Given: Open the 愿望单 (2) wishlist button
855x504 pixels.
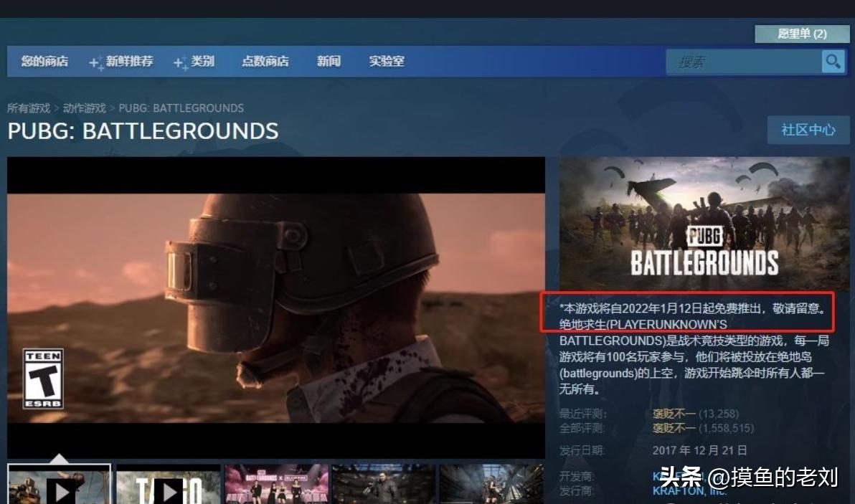Looking at the screenshot, I should tap(802, 34).
